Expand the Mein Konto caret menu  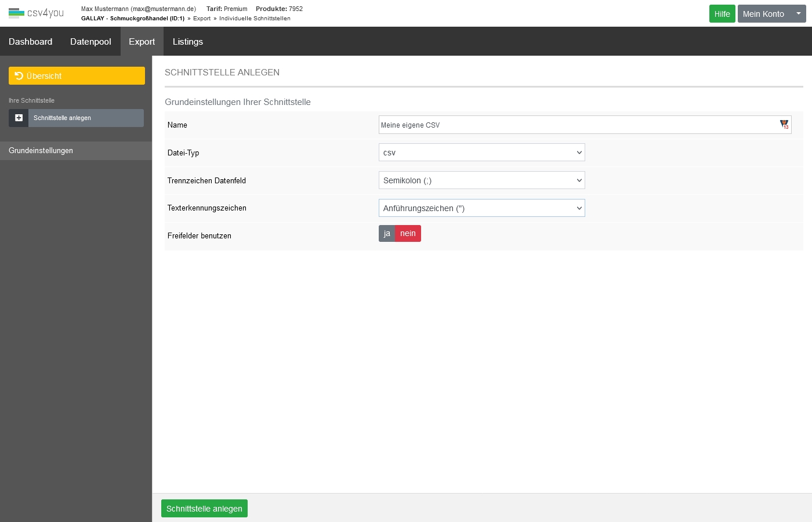point(798,14)
